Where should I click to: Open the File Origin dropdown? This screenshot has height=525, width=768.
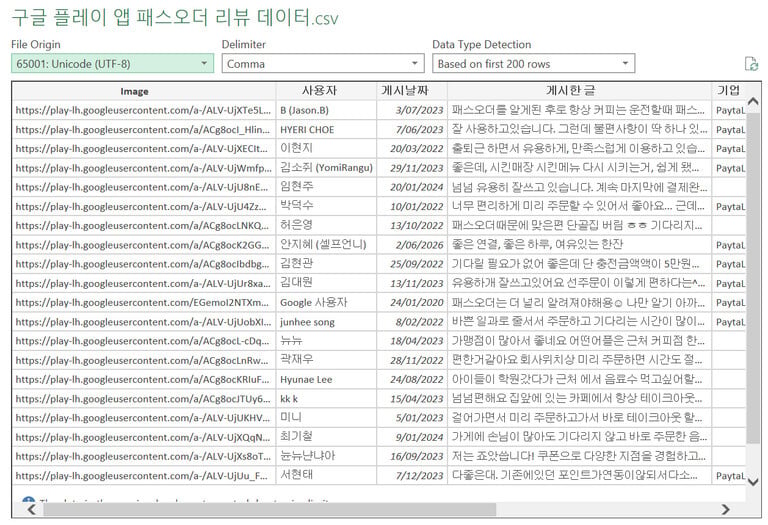tap(112, 64)
